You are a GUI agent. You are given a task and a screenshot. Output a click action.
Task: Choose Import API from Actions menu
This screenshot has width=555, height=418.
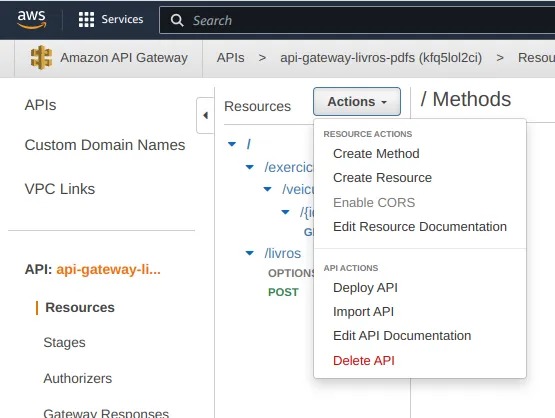point(364,312)
